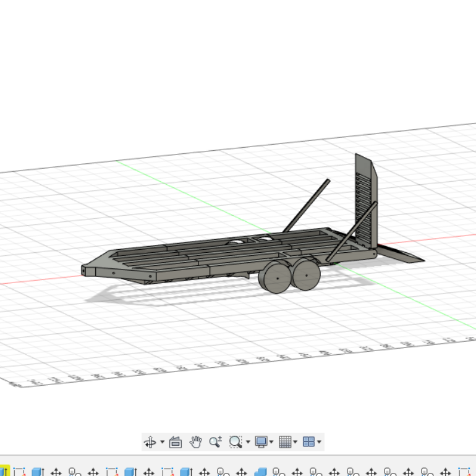476x476 pixels.
Task: Click the Viewports layout icon
Action: [x=308, y=442]
